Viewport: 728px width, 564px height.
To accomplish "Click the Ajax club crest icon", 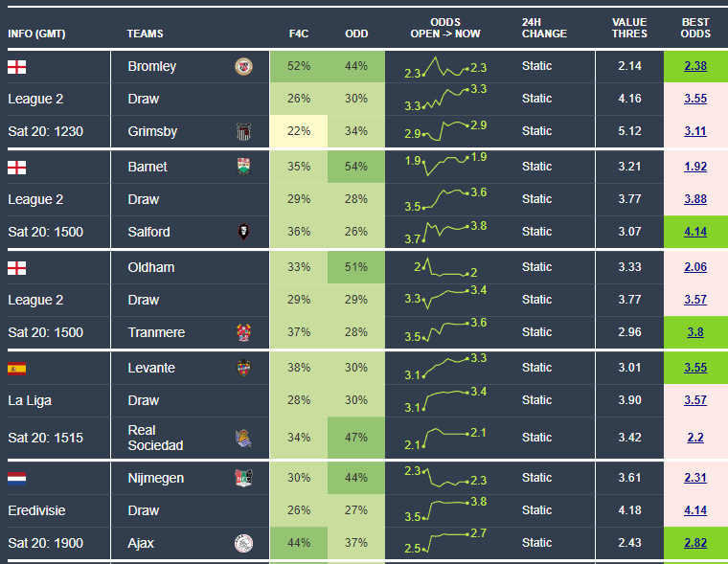I will point(243,544).
